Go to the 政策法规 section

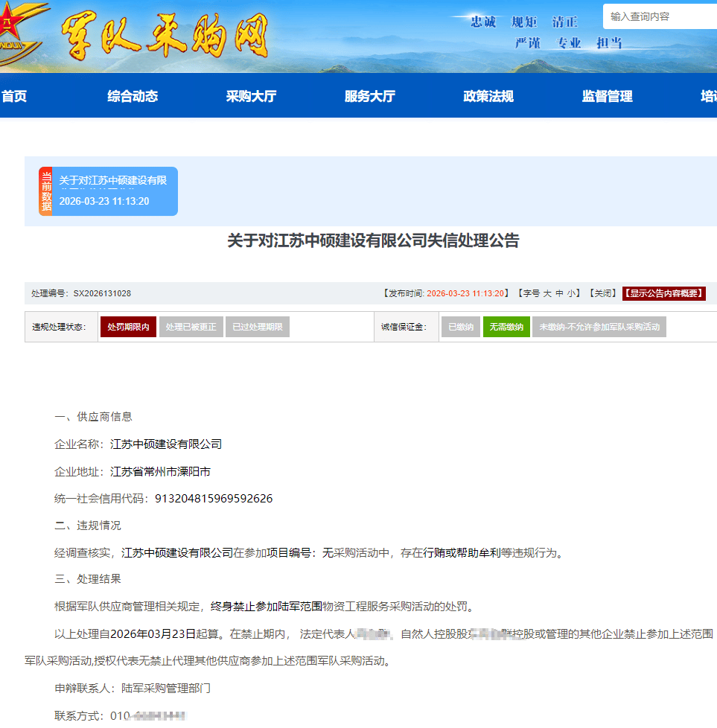coord(488,96)
